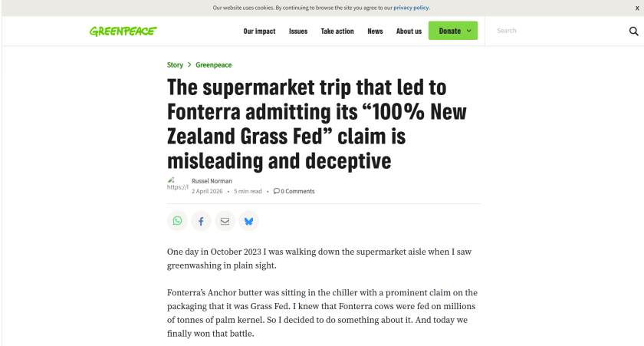Share the article via WhatsApp
This screenshot has width=644, height=346.
point(177,221)
